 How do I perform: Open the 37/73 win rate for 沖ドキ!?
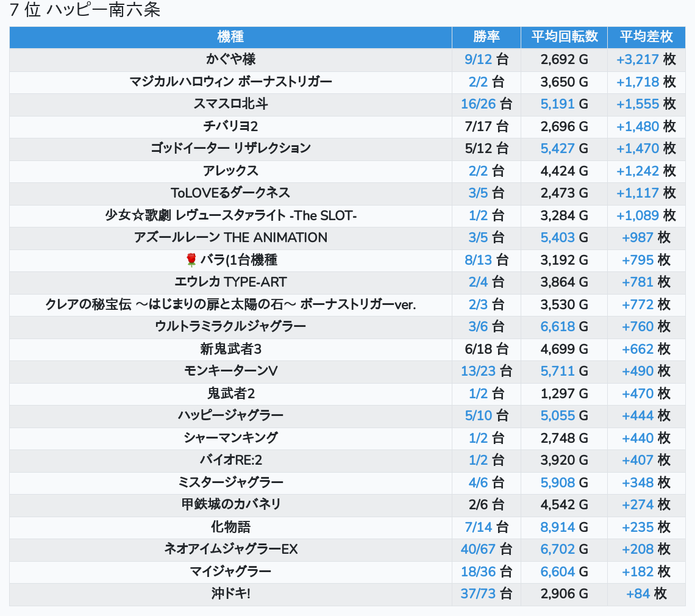[x=478, y=594]
